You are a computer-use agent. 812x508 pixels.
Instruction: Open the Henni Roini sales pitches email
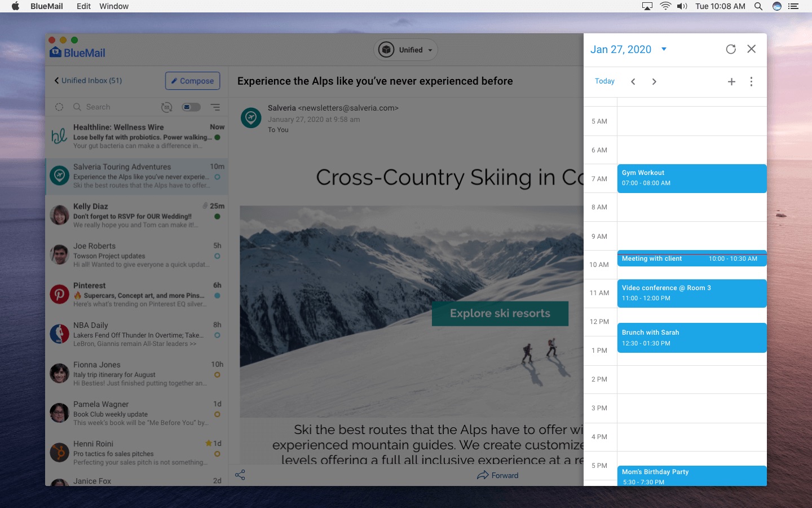pos(136,453)
